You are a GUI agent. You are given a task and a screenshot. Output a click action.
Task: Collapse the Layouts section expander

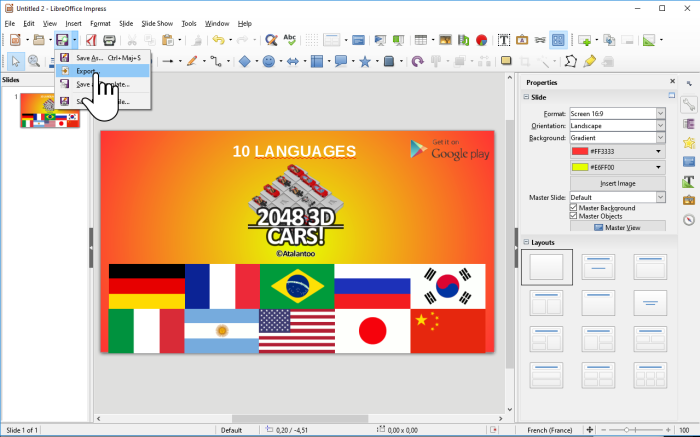(x=526, y=242)
